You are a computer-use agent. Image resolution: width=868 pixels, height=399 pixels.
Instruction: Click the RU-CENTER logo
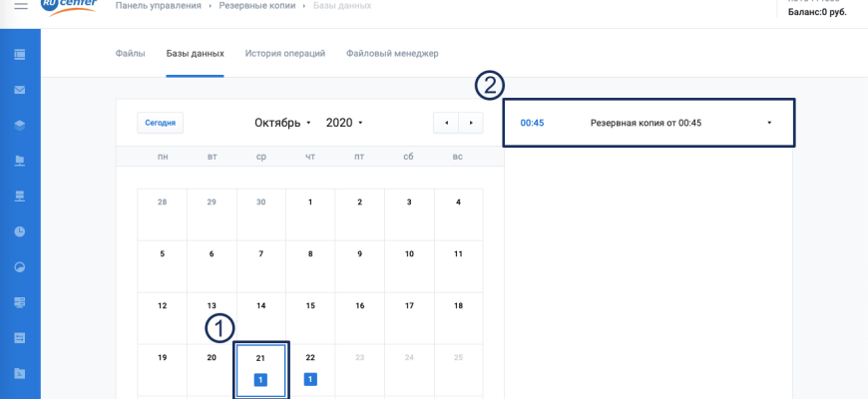pos(69,6)
